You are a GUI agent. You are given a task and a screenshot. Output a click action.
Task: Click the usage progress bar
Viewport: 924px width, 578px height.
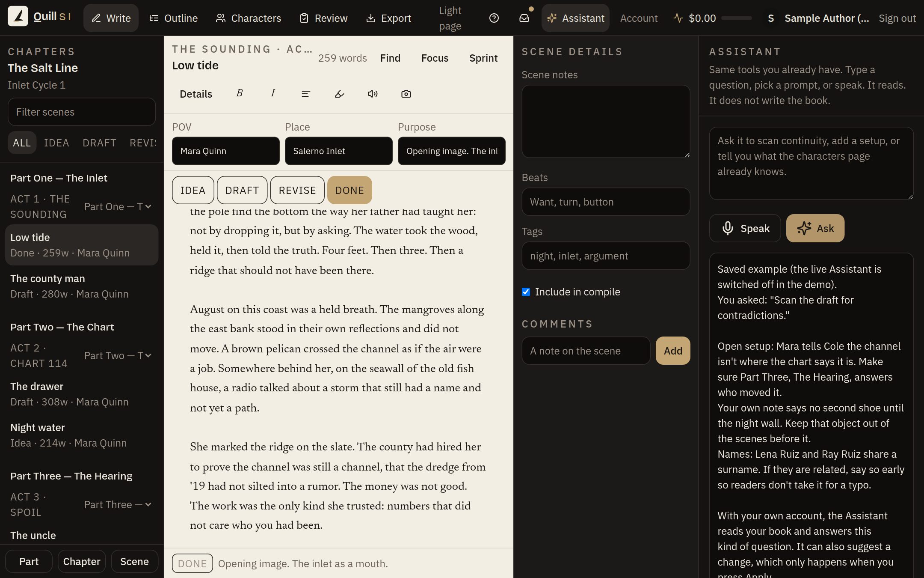736,18
